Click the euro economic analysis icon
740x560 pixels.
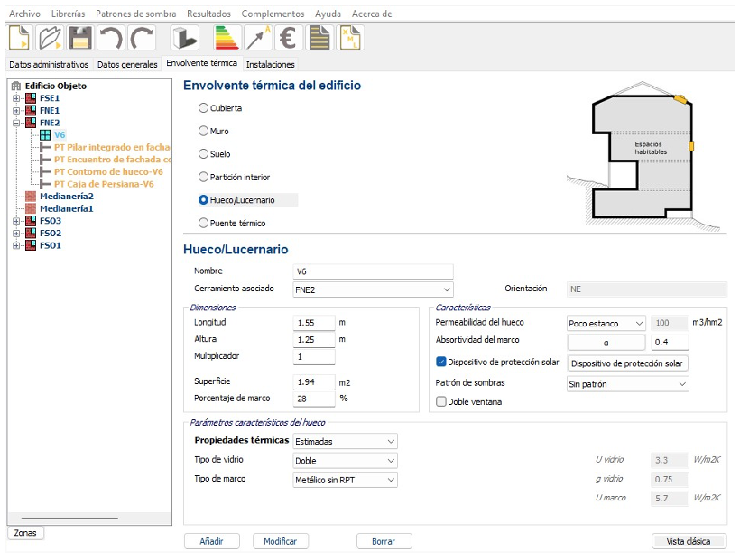(x=288, y=38)
